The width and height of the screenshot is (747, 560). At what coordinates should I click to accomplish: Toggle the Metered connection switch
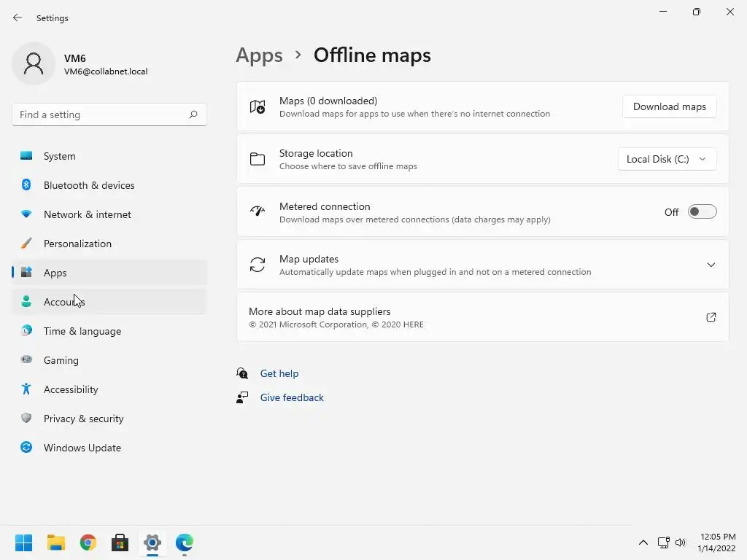[702, 212]
